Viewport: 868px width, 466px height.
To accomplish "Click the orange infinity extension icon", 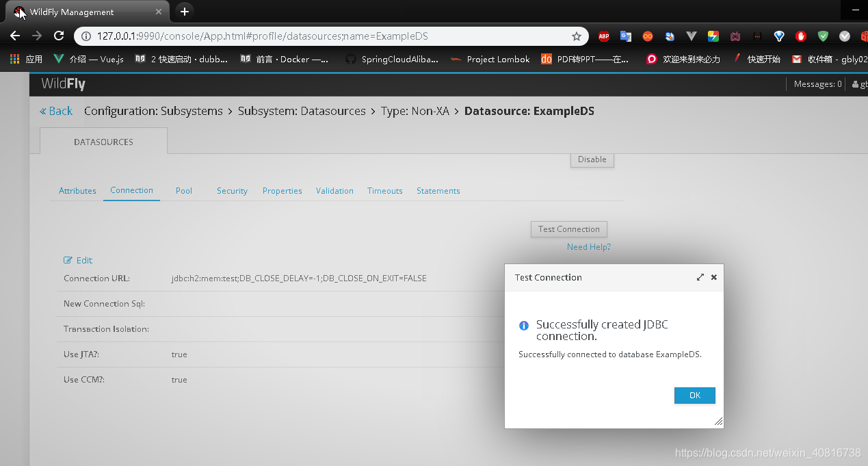I will pos(648,36).
